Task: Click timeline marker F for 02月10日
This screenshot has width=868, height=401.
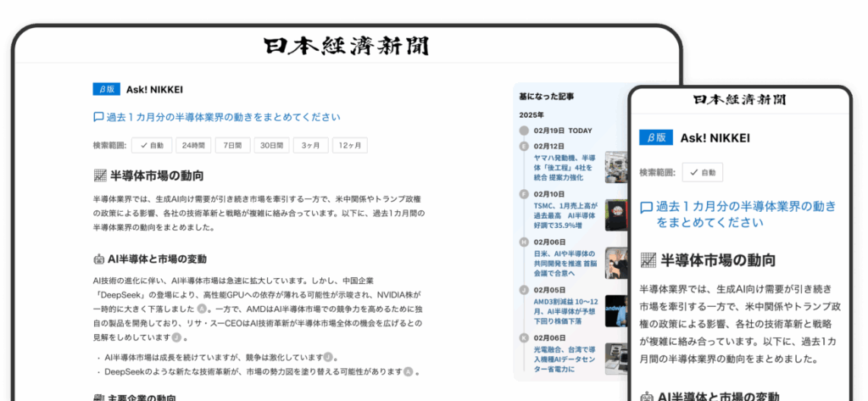Action: pos(524,194)
